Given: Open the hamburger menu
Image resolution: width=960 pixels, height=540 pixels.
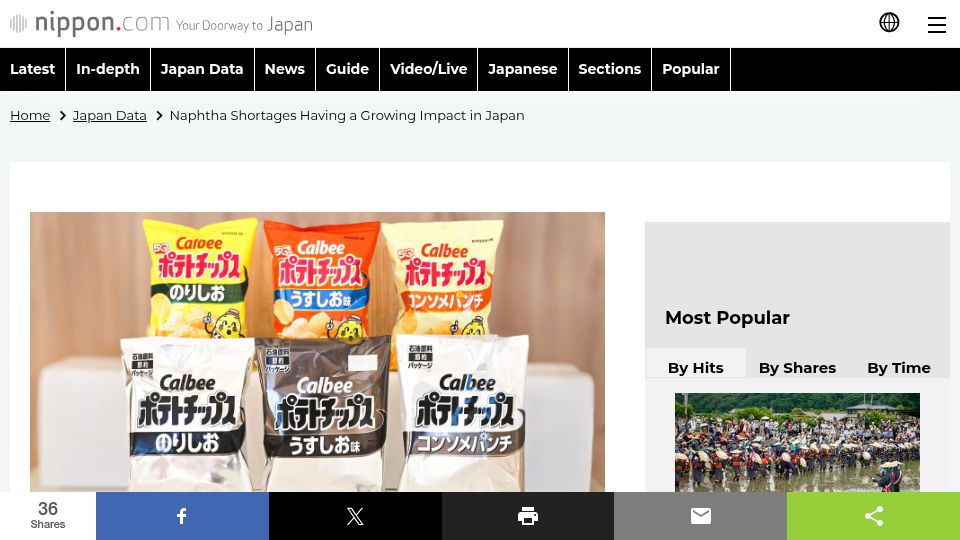Looking at the screenshot, I should point(936,24).
